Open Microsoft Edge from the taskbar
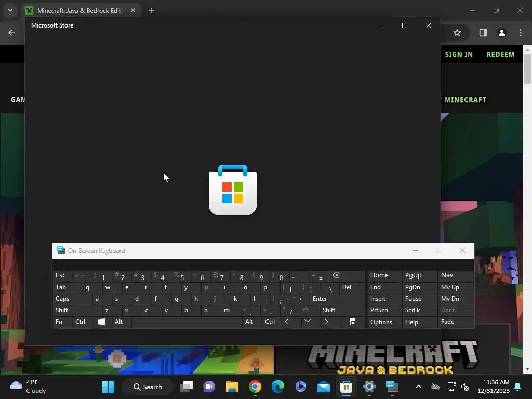 pyautogui.click(x=278, y=387)
